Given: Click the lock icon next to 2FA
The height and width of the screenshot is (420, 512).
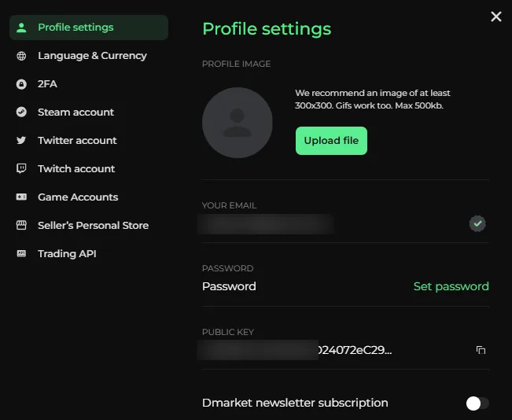Looking at the screenshot, I should tap(21, 84).
